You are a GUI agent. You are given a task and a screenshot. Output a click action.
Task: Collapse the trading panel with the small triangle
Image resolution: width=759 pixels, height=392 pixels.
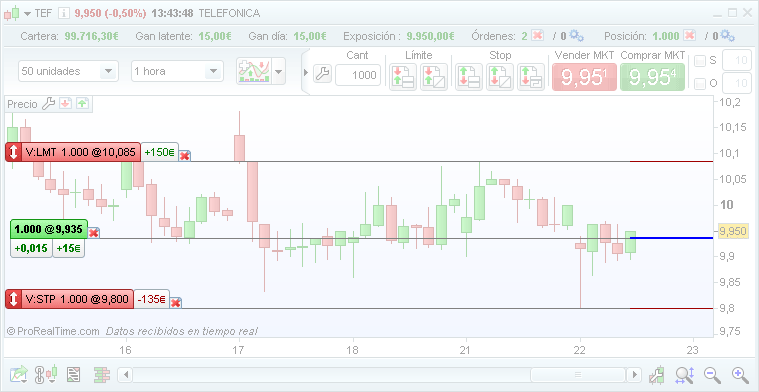305,73
